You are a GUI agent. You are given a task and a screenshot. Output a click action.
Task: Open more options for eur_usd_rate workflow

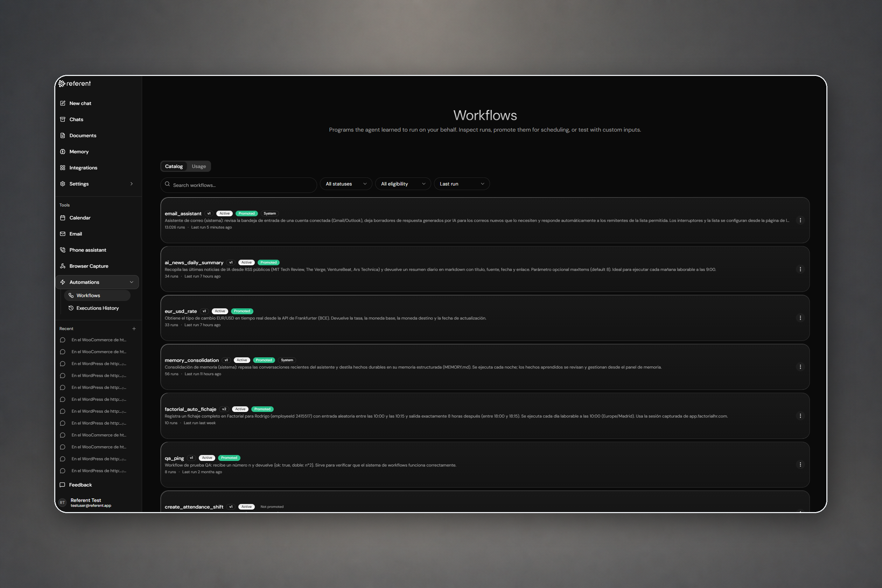tap(800, 318)
